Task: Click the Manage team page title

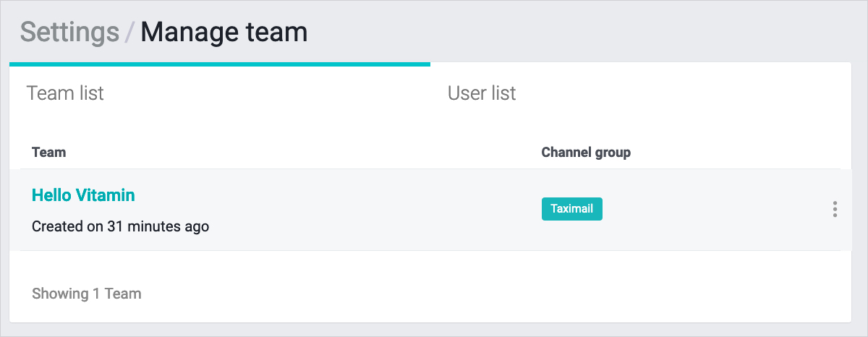Action: pyautogui.click(x=224, y=33)
